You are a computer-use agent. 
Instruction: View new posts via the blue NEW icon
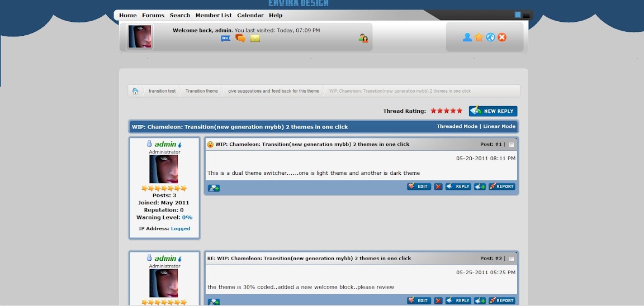[x=225, y=39]
